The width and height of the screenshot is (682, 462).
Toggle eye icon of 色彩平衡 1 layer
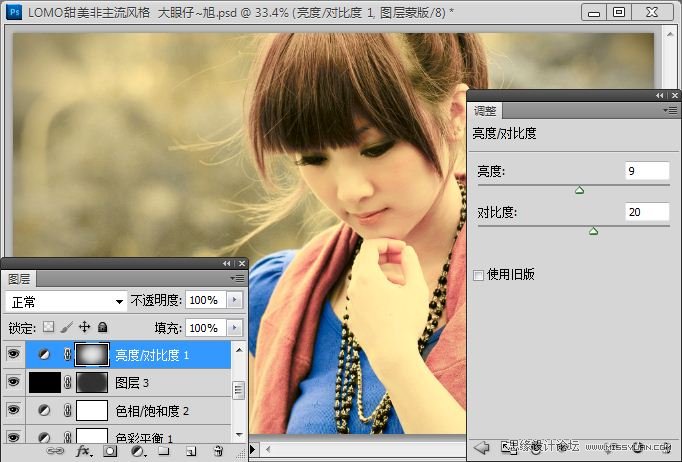click(13, 436)
